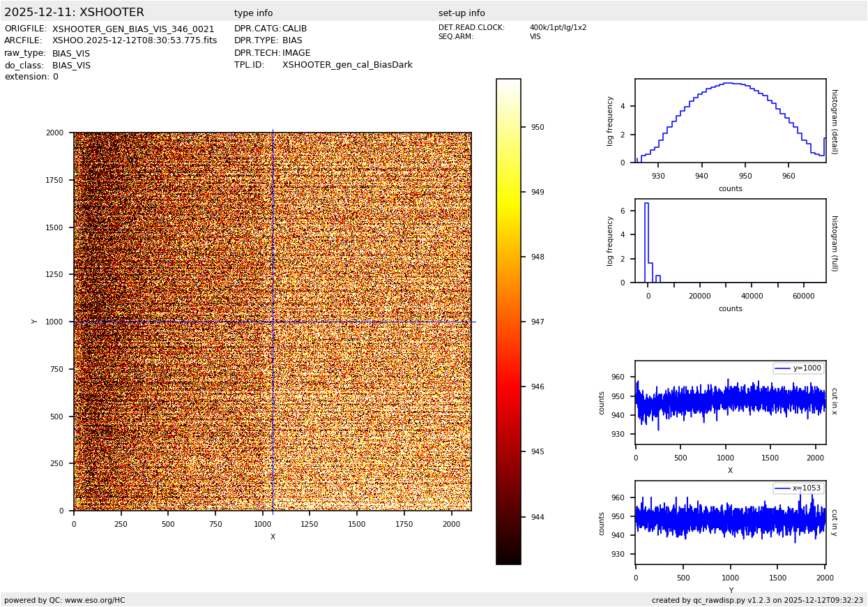Viewport: 868px width, 607px height.
Task: Click the DPR.CATG value CALIB
Action: pyautogui.click(x=294, y=29)
